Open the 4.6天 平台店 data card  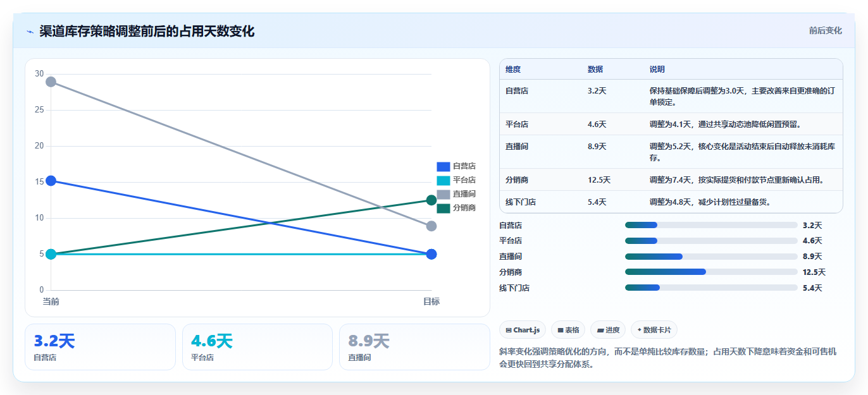coord(257,347)
